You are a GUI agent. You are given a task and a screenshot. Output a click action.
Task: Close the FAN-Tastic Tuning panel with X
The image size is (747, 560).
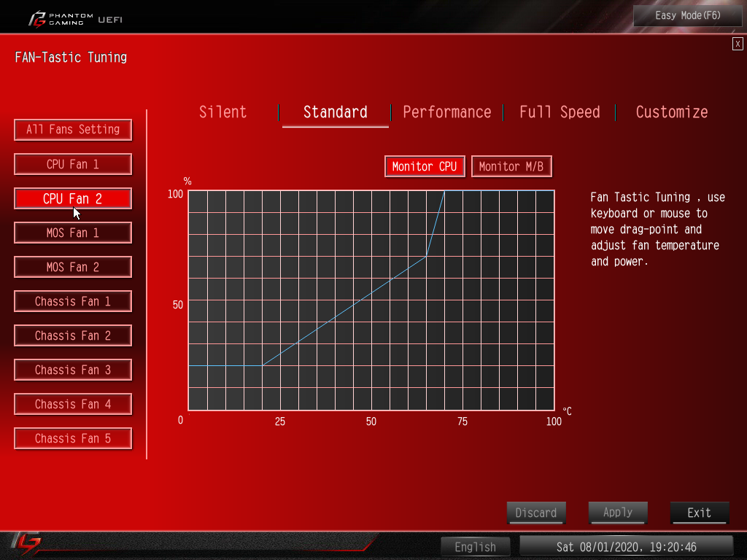(738, 44)
